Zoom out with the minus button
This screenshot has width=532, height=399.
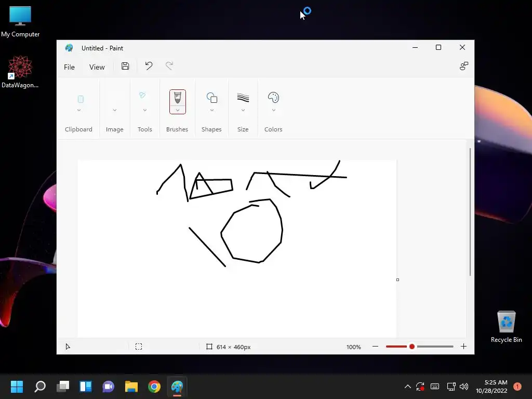point(375,347)
